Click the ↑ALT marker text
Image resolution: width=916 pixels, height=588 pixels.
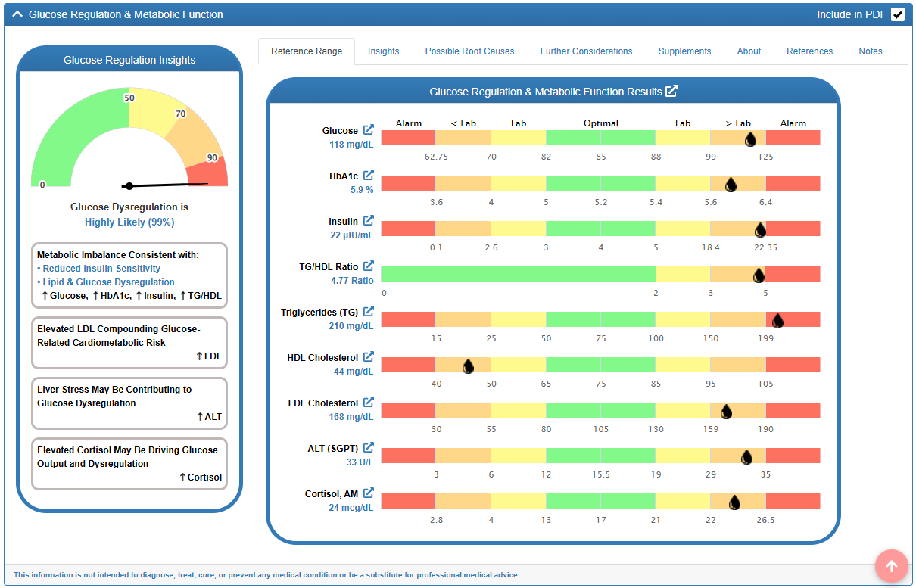pos(209,417)
